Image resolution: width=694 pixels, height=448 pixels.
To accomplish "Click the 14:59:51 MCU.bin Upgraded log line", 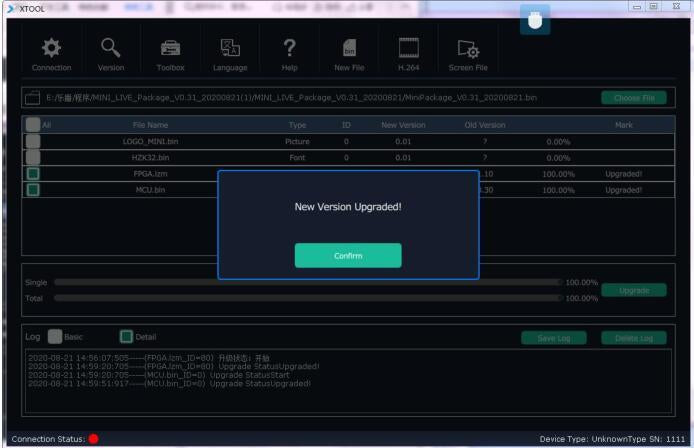I will click(169, 383).
